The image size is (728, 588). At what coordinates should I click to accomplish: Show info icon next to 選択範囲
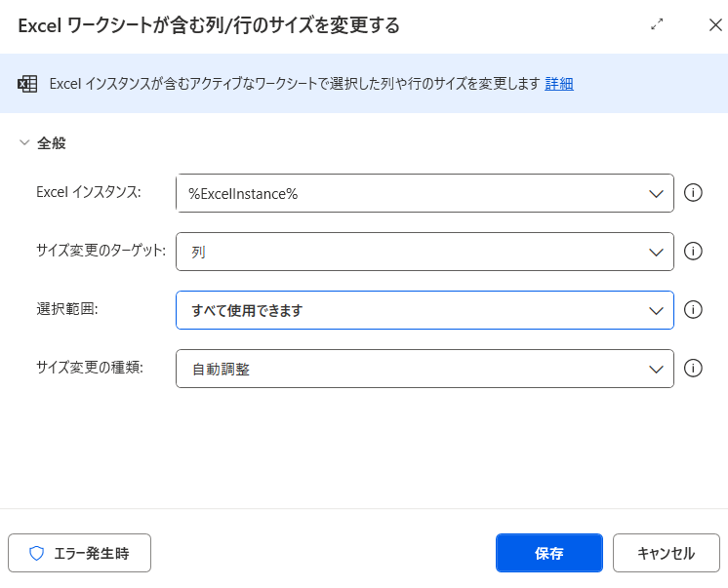tap(694, 310)
